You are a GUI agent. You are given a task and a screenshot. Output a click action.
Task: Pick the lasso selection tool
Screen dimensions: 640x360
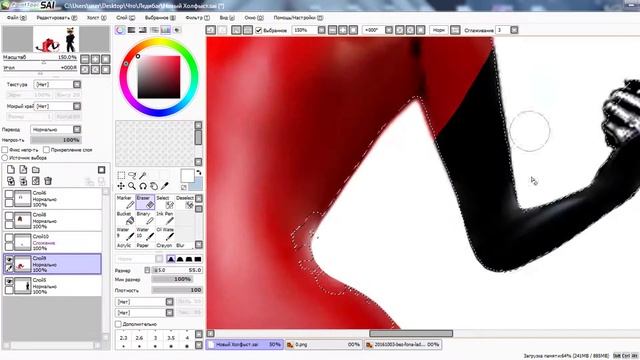pos(132,176)
